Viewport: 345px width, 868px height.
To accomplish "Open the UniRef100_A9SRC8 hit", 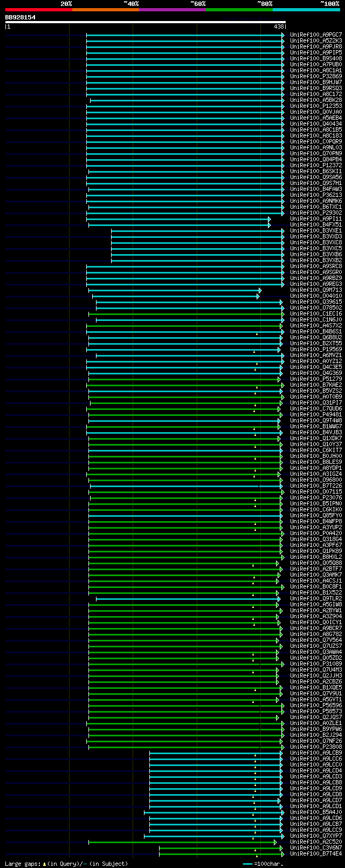I will pyautogui.click(x=316, y=266).
